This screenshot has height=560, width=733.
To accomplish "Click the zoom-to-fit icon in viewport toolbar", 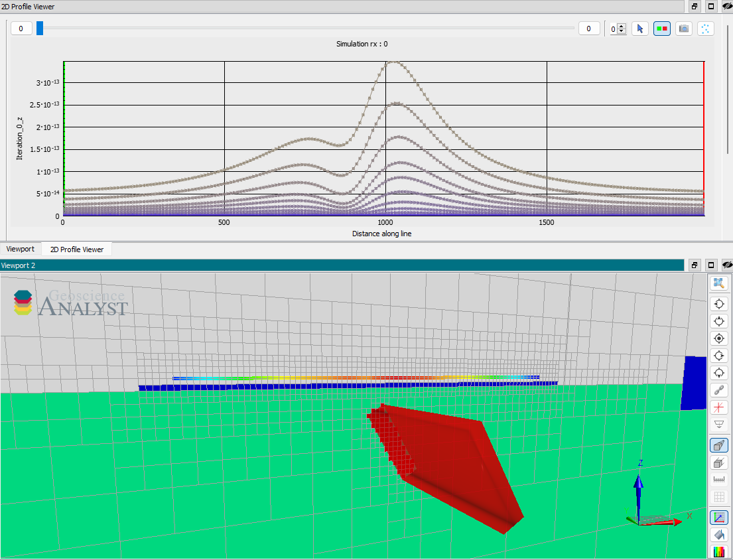I will tap(718, 284).
